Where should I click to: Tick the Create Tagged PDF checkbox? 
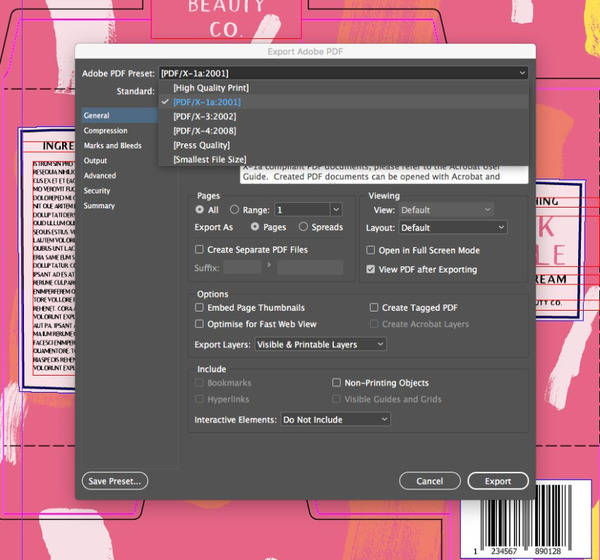pyautogui.click(x=374, y=308)
